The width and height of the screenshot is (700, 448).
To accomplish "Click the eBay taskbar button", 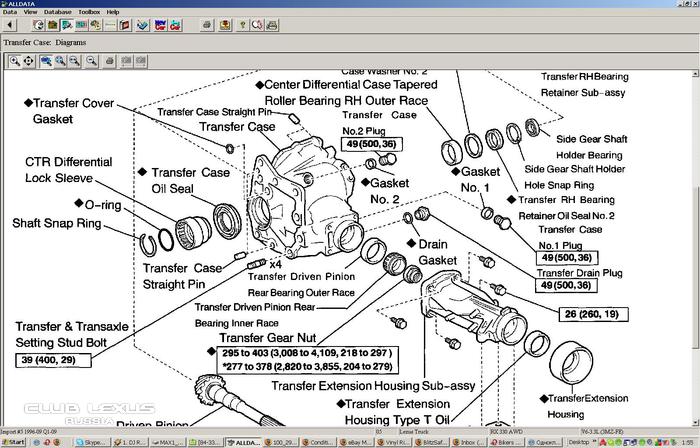I will (355, 441).
